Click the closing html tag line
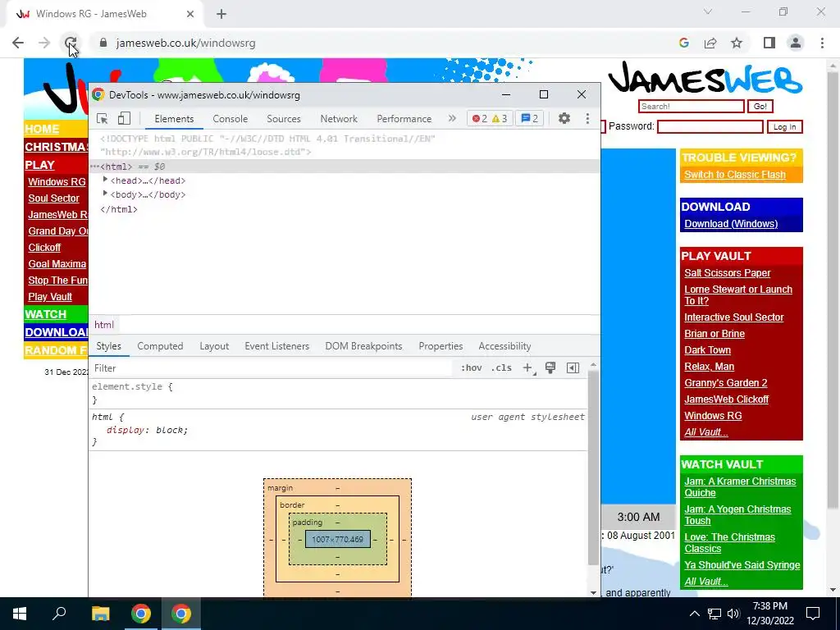The image size is (840, 630). pos(119,209)
